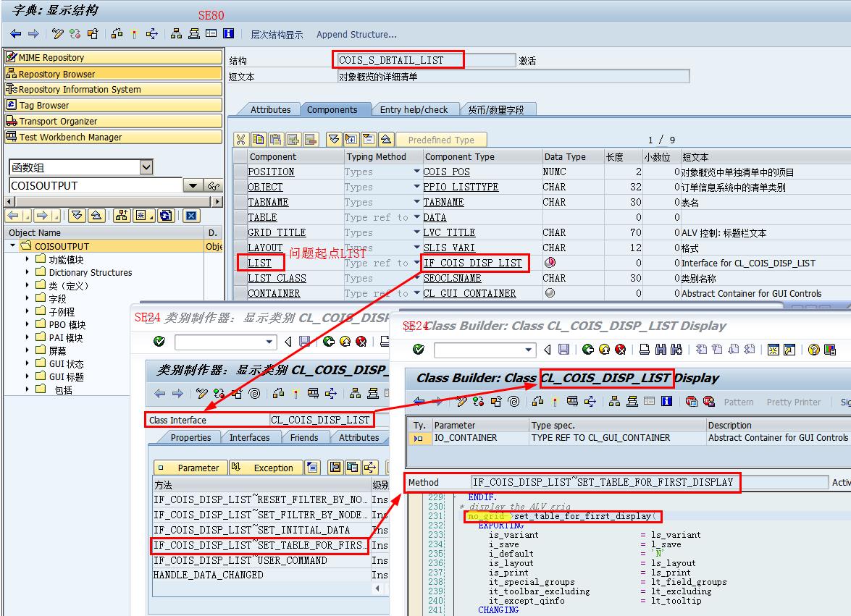Click the COIS_POS component type link
851x616 pixels.
(446, 172)
